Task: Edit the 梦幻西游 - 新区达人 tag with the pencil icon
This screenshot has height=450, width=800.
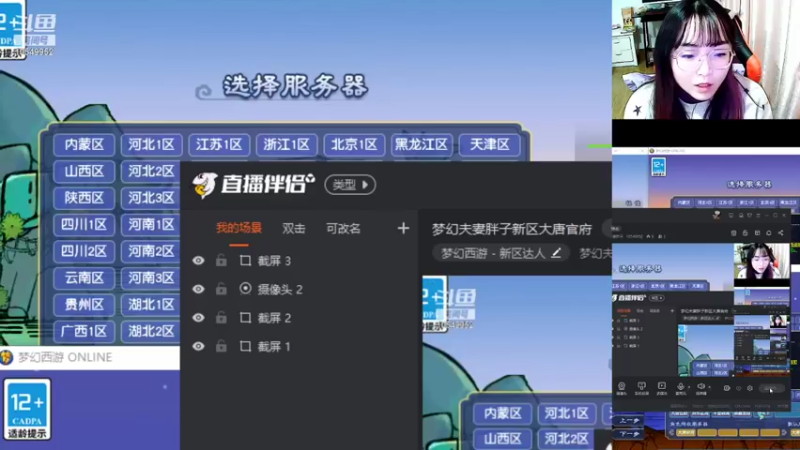Action: point(556,253)
